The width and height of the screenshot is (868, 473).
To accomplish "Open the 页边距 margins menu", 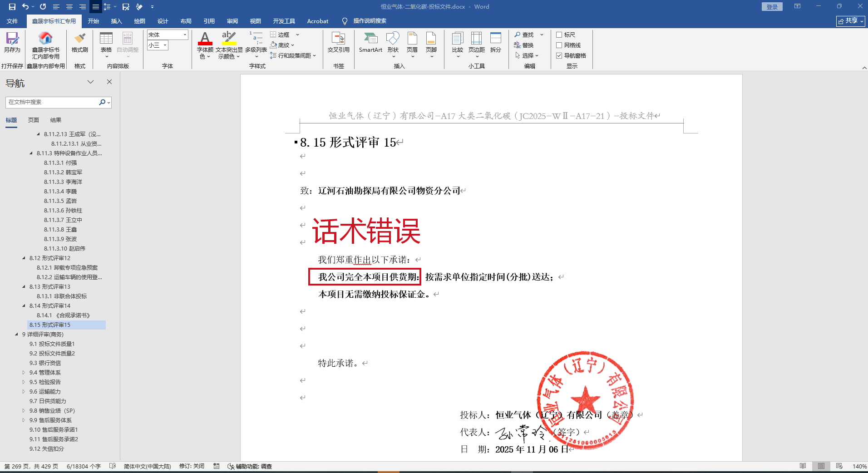I will coord(477,45).
